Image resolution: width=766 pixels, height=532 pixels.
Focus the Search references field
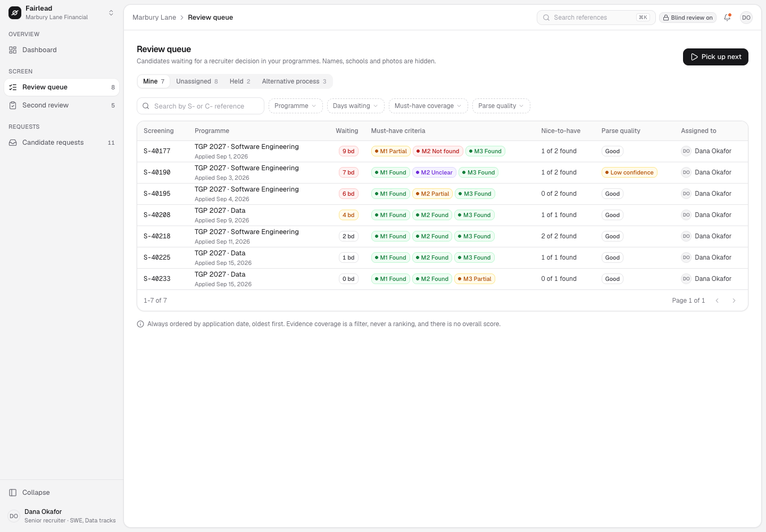(596, 18)
